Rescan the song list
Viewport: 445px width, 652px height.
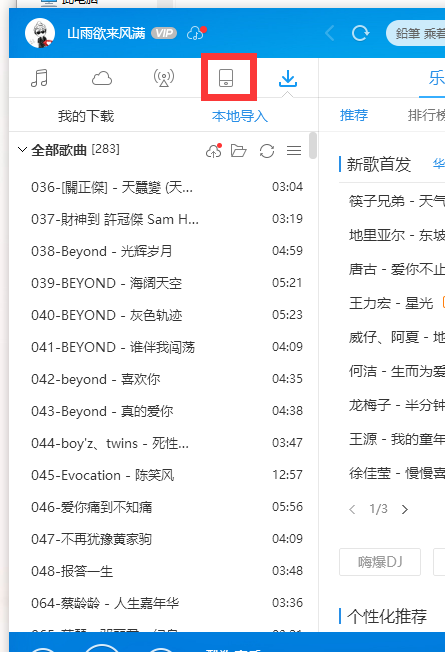point(267,151)
